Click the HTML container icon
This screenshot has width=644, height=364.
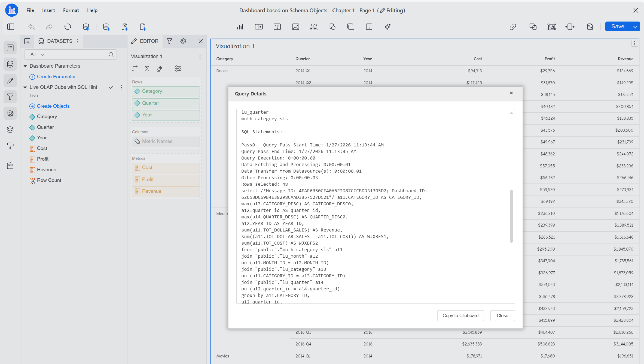314,27
